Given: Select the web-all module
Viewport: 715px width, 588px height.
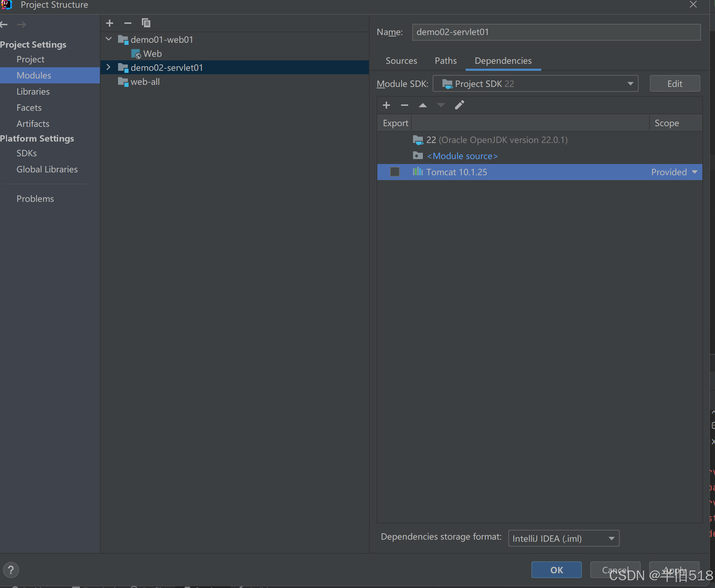Looking at the screenshot, I should click(x=145, y=82).
